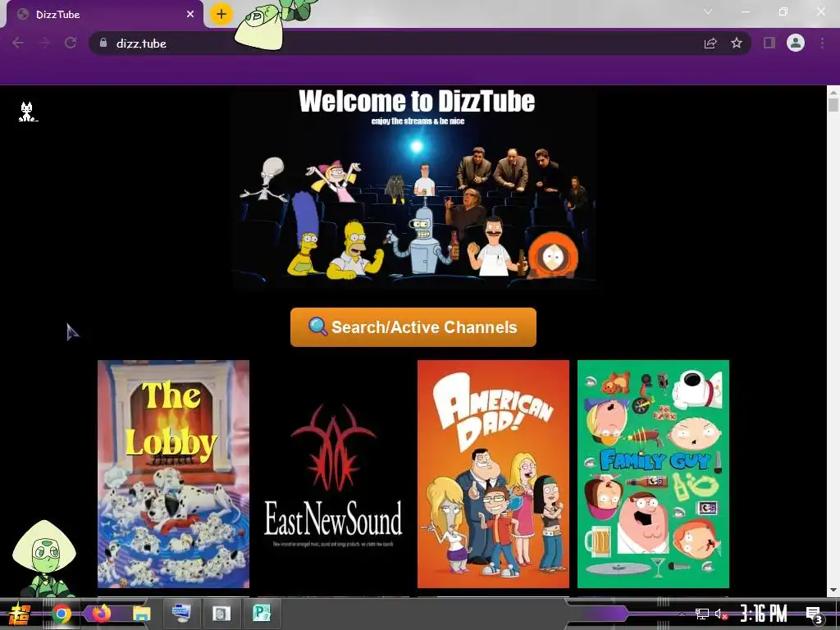This screenshot has width=840, height=630.
Task: Select the DizzTube browser tab
Action: pyautogui.click(x=104, y=15)
